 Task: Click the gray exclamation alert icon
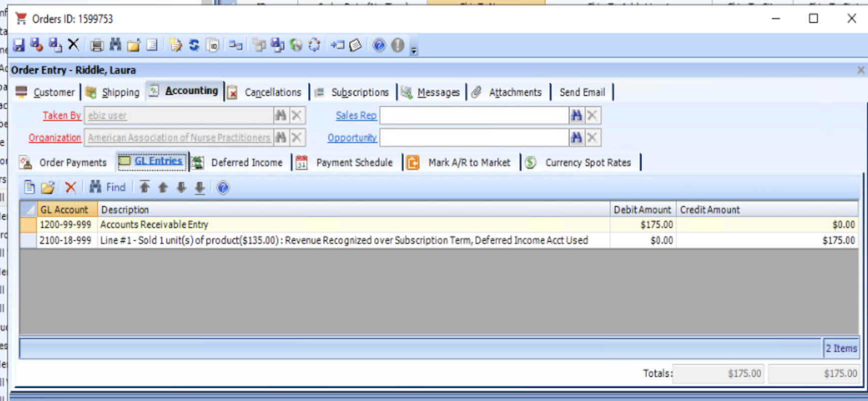(397, 45)
